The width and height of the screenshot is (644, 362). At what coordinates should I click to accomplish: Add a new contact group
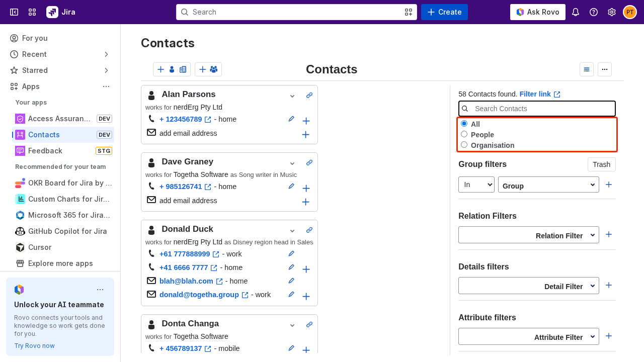pos(208,69)
